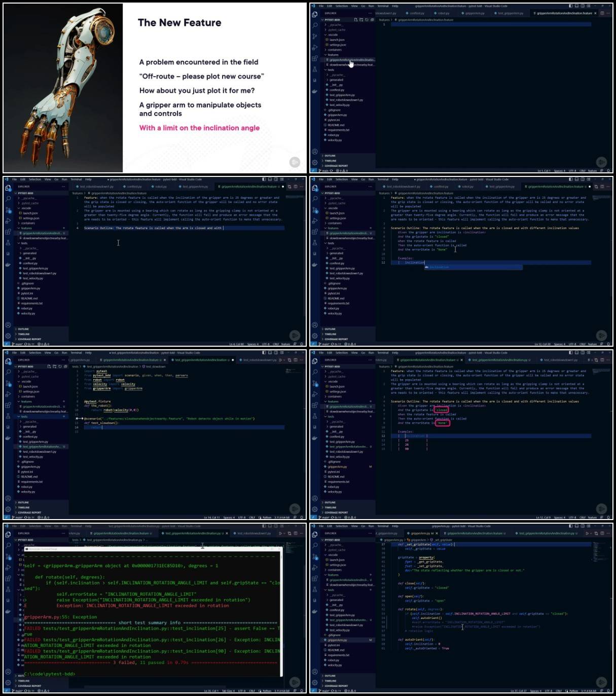Expand the generated folder in the empty-editor frame
This screenshot has width=616, height=696.
point(336,80)
